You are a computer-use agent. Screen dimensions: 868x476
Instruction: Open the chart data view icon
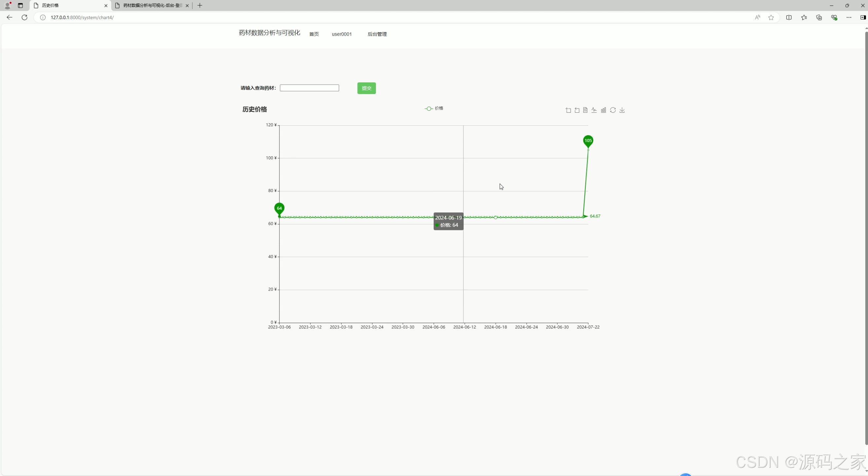pyautogui.click(x=585, y=110)
